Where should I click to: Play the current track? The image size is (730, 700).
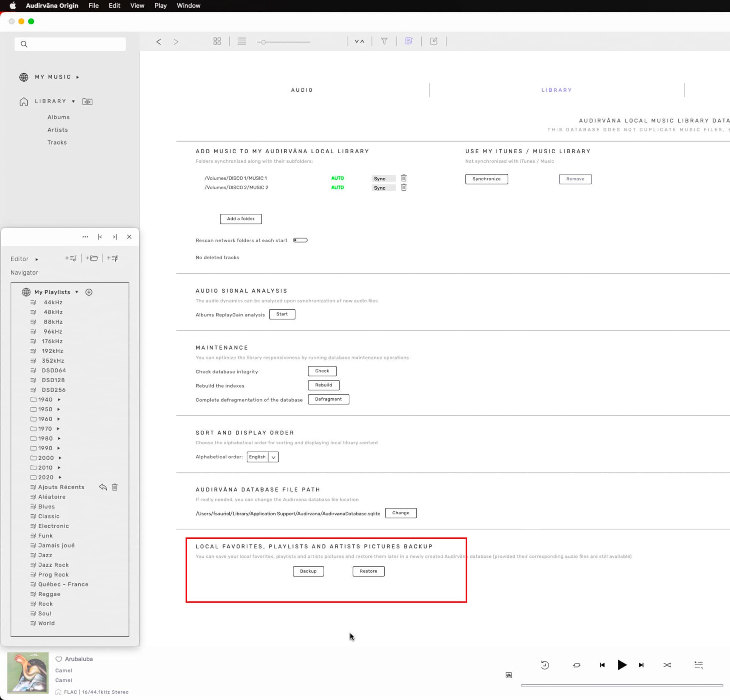(x=622, y=665)
